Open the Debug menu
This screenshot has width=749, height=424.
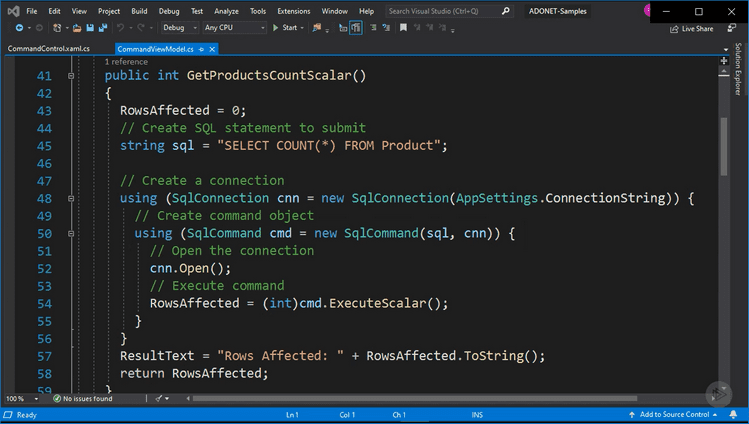169,11
